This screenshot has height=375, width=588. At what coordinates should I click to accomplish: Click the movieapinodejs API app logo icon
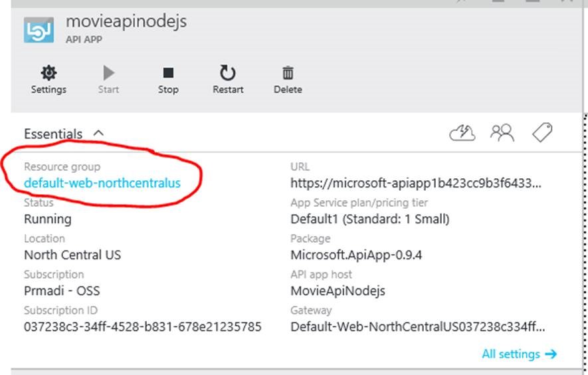tap(39, 30)
